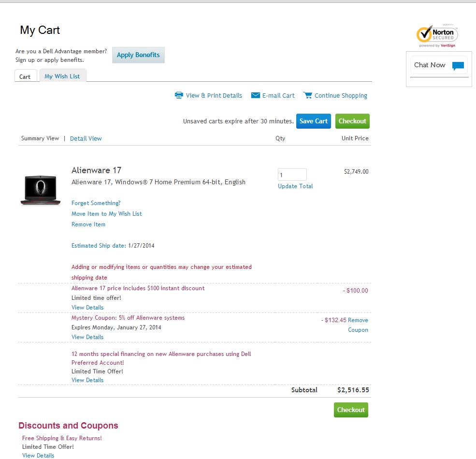This screenshot has height=459, width=476.
Task: Click the Update Total link
Action: point(295,186)
